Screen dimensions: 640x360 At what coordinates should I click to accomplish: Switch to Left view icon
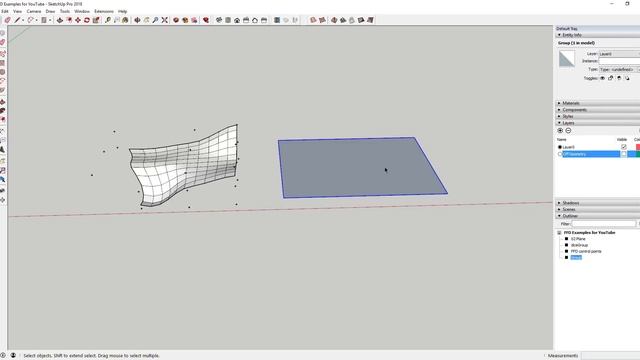pos(264,20)
